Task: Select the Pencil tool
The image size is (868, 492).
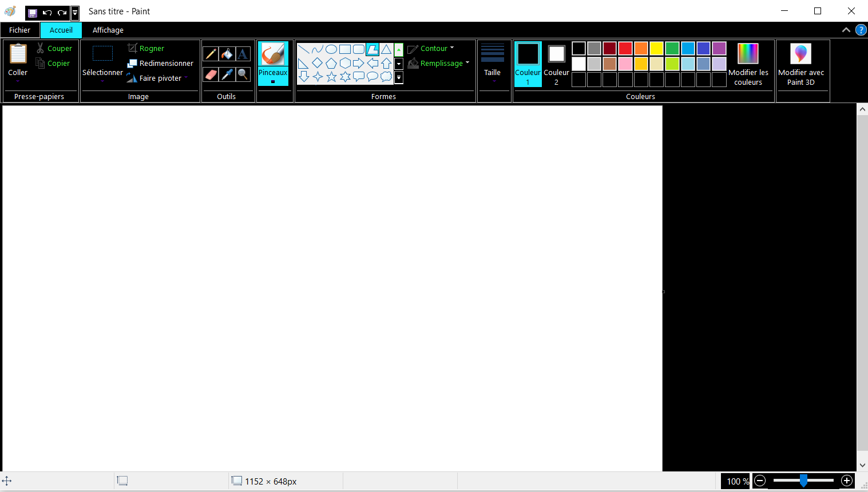Action: click(x=211, y=54)
